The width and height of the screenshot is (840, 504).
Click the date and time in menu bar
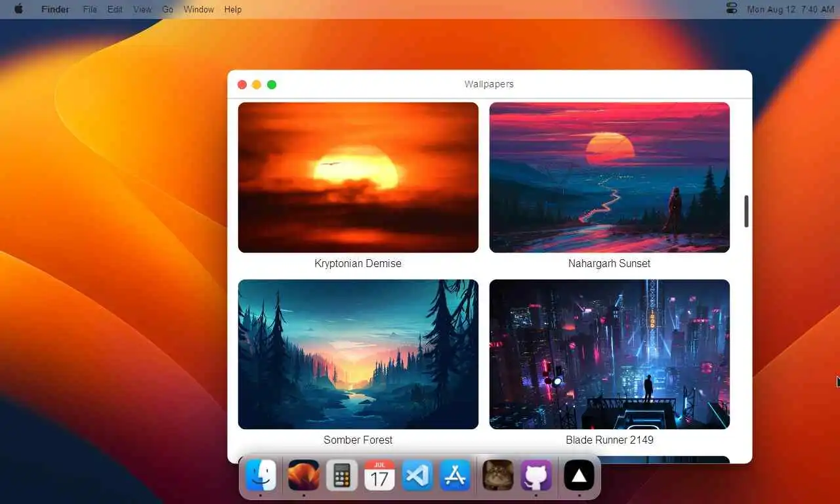tap(791, 9)
